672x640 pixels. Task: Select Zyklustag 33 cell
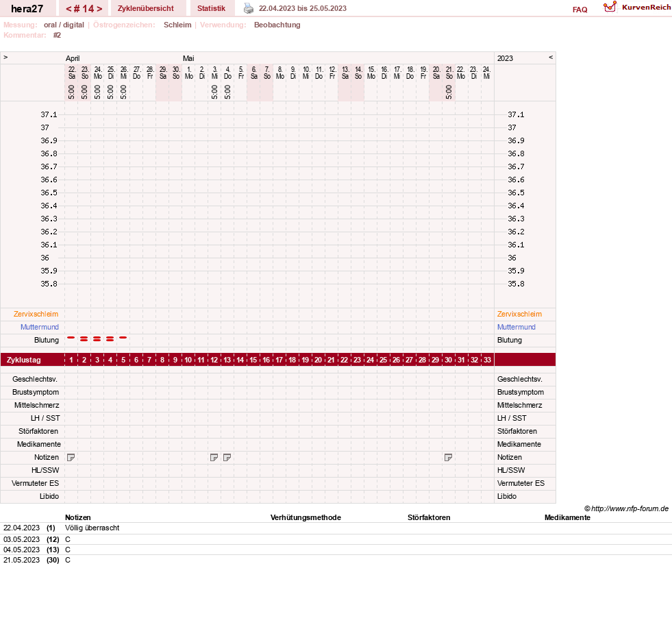tap(487, 360)
